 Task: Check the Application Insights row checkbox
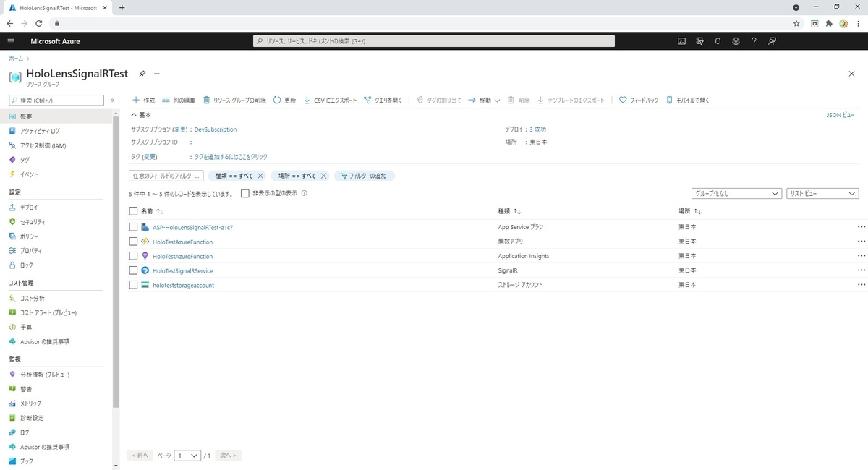point(133,256)
